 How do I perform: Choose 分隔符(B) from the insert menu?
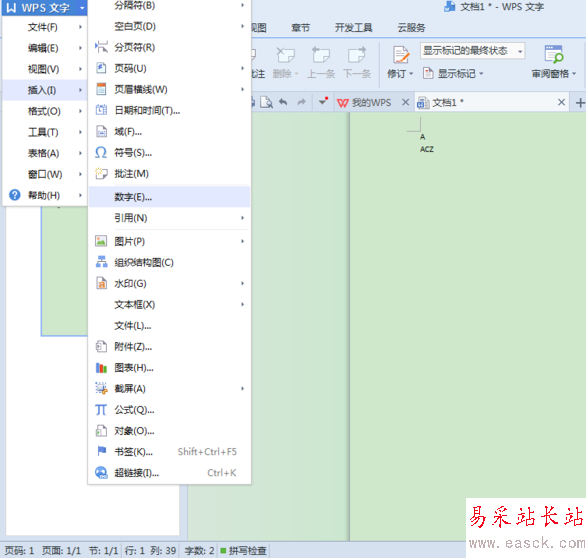(169, 6)
